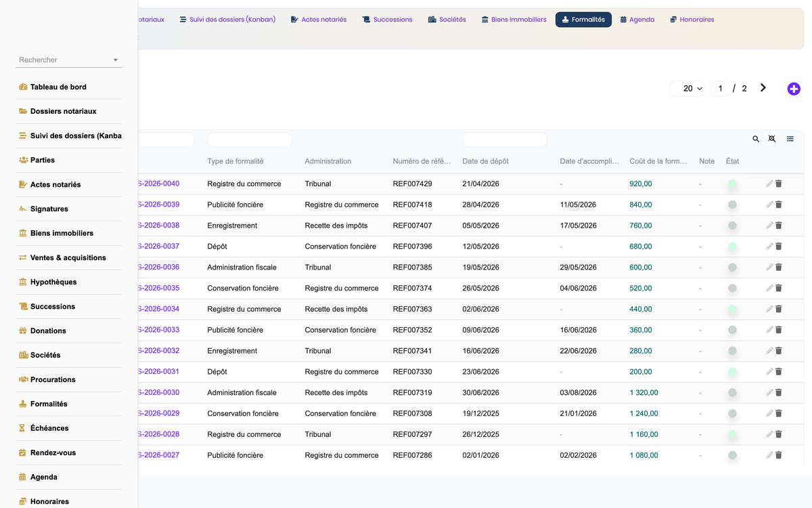
Task: Click the table search magnifier icon
Action: click(756, 139)
